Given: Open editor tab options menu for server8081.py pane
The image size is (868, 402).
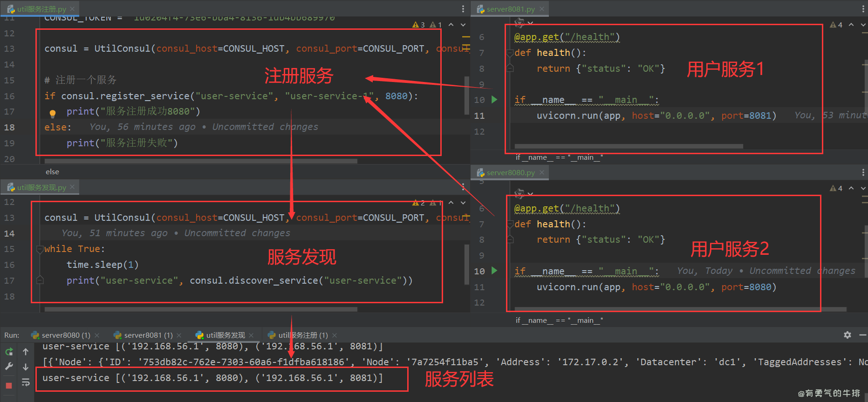Looking at the screenshot, I should coord(863,9).
